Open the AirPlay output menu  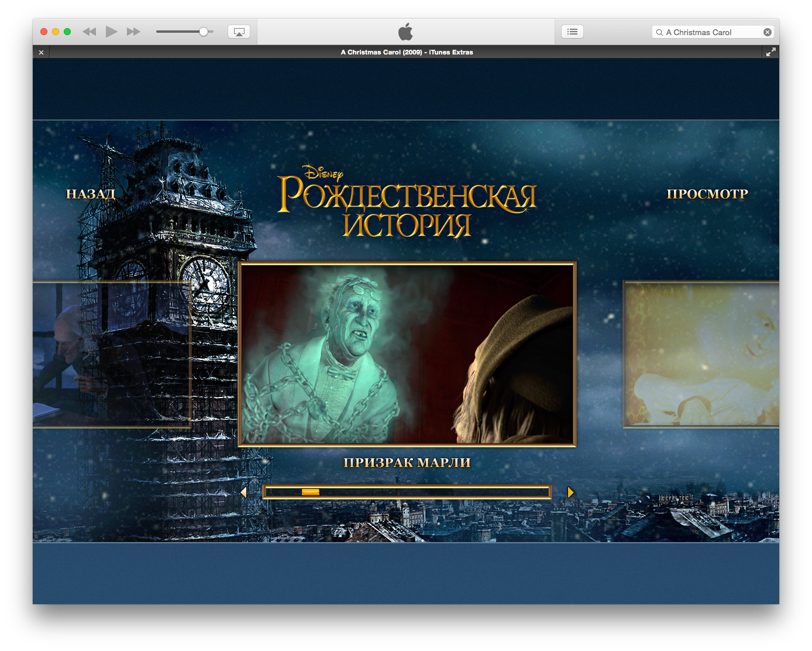pos(239,32)
